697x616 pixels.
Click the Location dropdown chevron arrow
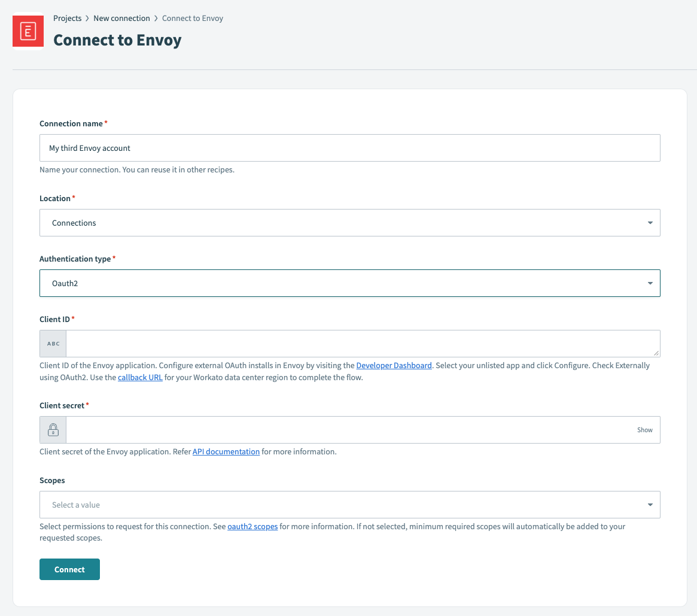pyautogui.click(x=650, y=223)
